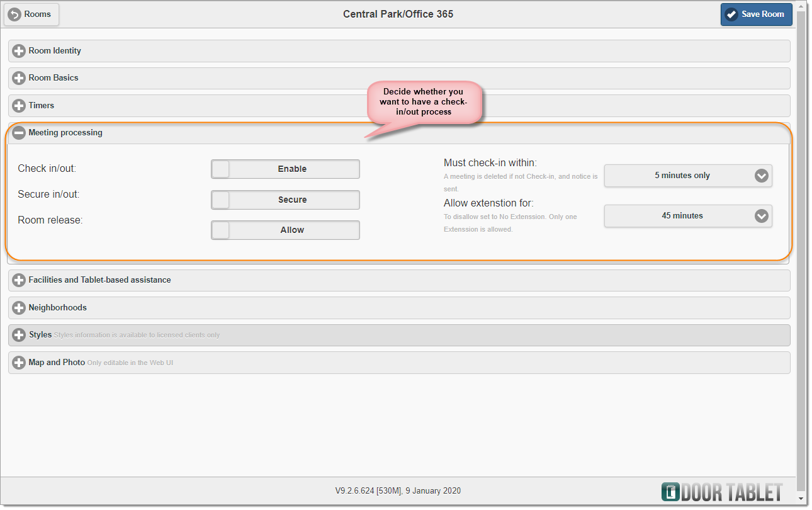Click plus icon beside Facilities and Tablet-based assistance

(19, 280)
